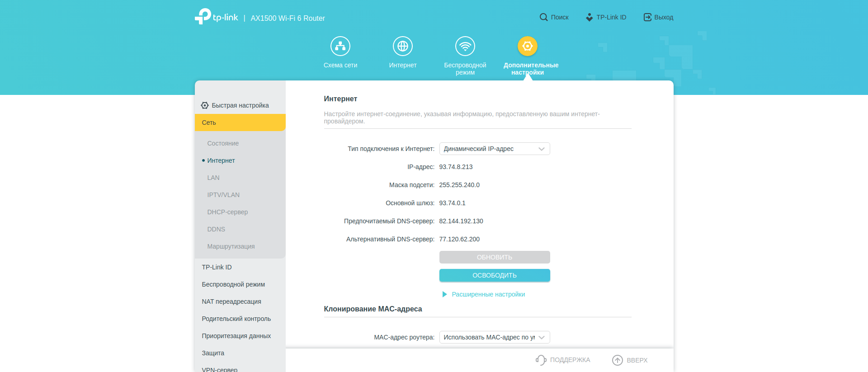The height and width of the screenshot is (372, 868).
Task: Expand Расширенные настройки section
Action: 488,294
